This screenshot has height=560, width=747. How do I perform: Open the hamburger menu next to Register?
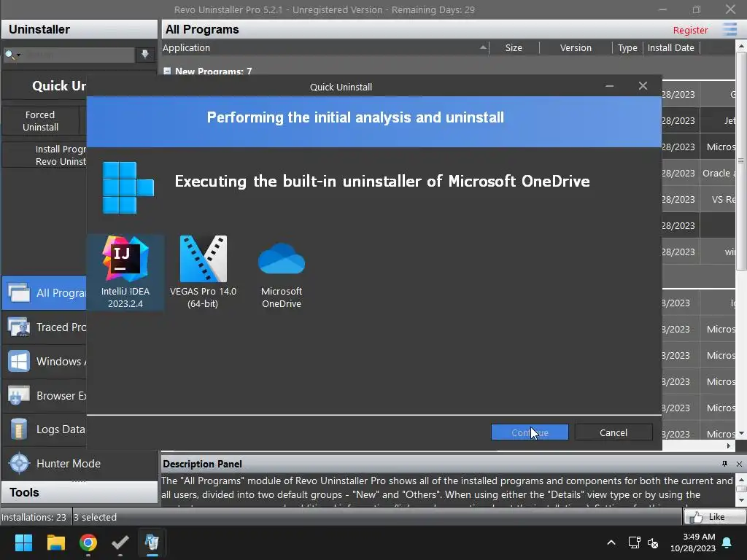[729, 29]
